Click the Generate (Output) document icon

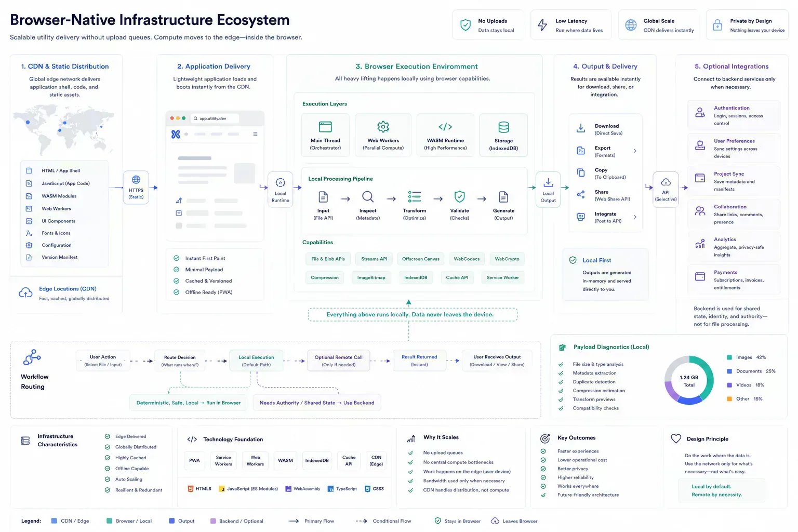pyautogui.click(x=503, y=197)
